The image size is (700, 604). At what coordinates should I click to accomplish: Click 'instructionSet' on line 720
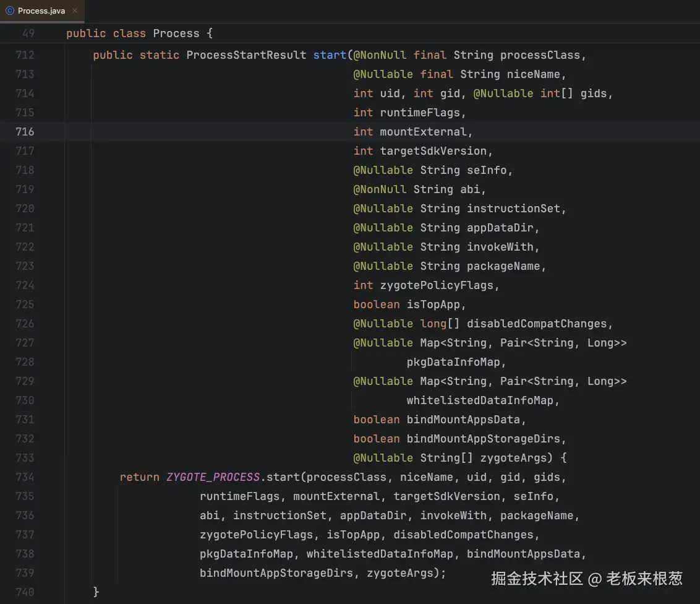[513, 209]
